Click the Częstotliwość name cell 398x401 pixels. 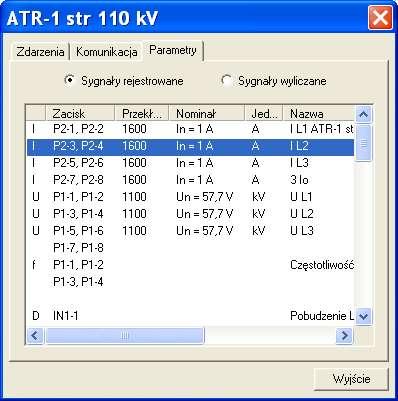coord(322,265)
